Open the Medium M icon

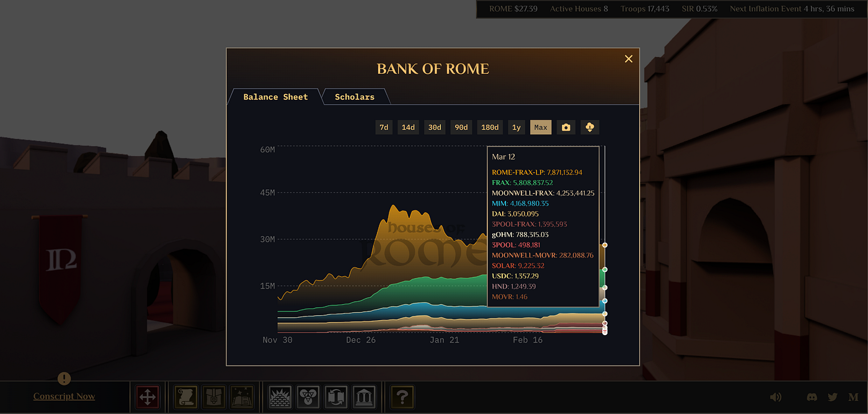(853, 397)
